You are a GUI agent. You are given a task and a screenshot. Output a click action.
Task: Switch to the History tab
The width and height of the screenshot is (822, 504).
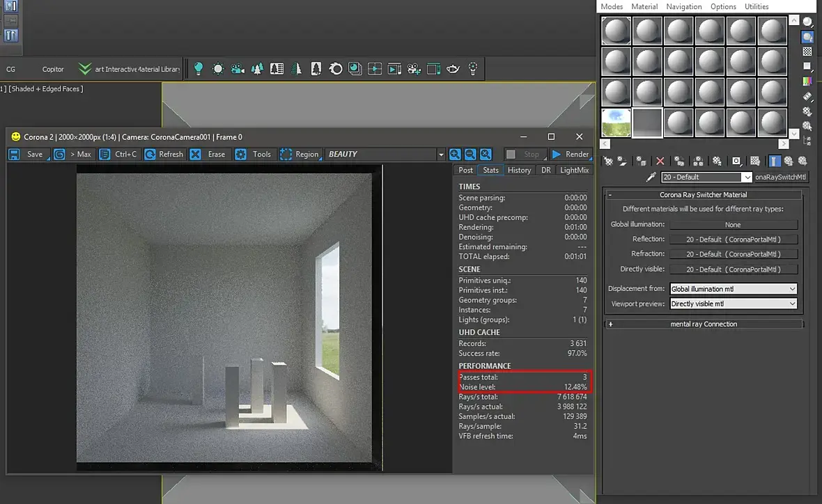(520, 171)
